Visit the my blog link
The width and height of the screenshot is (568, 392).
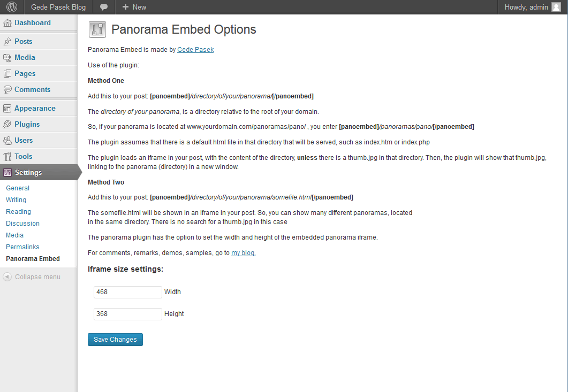pyautogui.click(x=244, y=252)
